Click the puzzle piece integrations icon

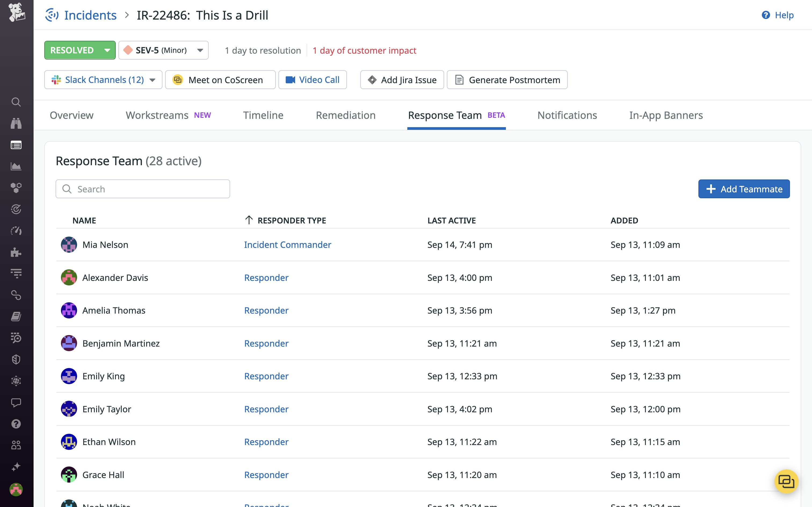[x=16, y=252]
